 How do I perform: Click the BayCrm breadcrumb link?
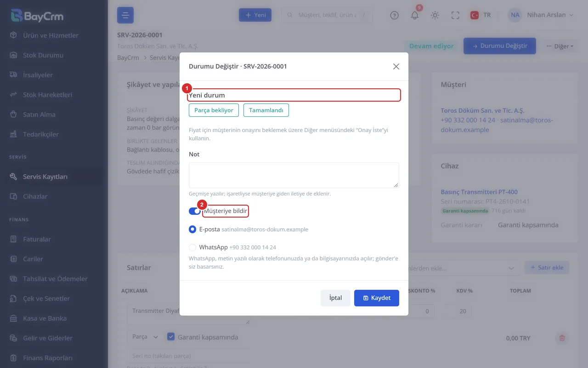click(x=128, y=58)
